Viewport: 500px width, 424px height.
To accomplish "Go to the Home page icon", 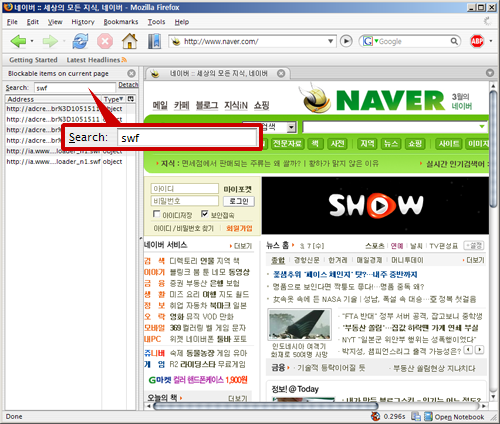I will 130,41.
